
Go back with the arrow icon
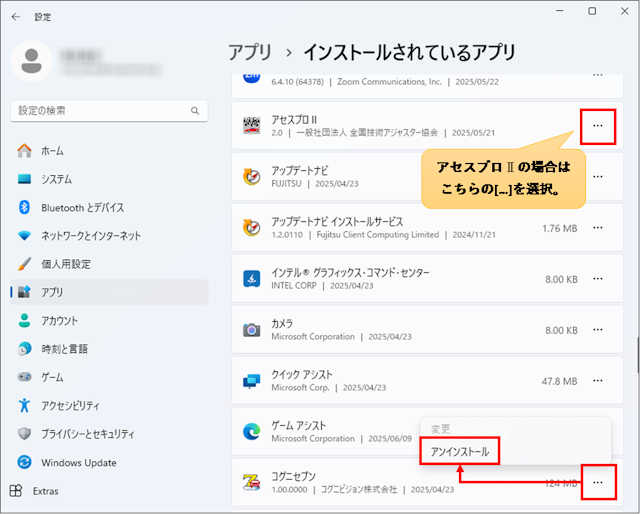tap(16, 17)
